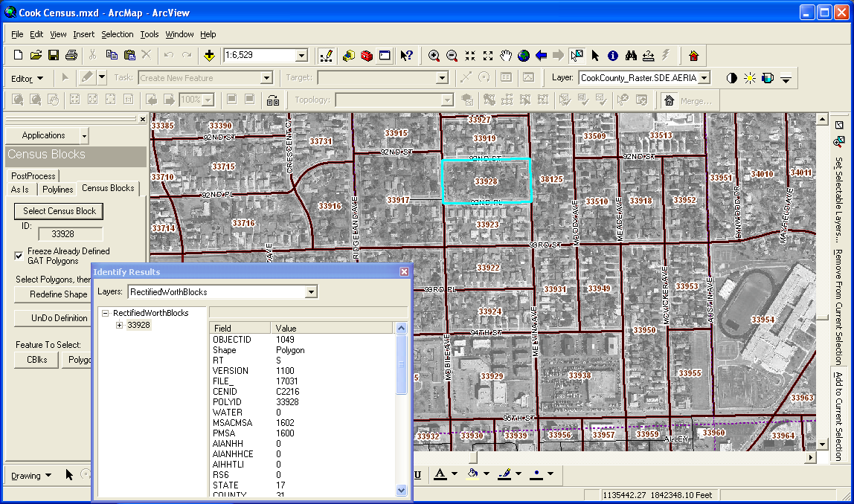The height and width of the screenshot is (504, 854).
Task: Click the Add Data button icon
Action: pyautogui.click(x=209, y=56)
